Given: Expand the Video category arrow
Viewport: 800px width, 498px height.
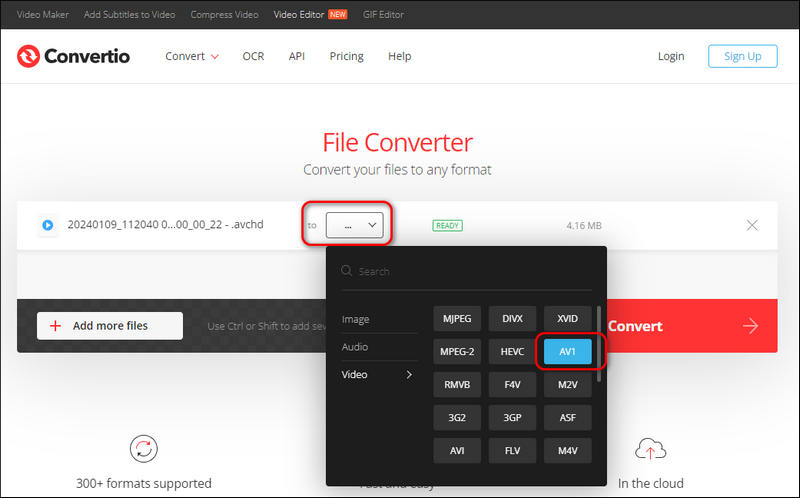Looking at the screenshot, I should 408,375.
